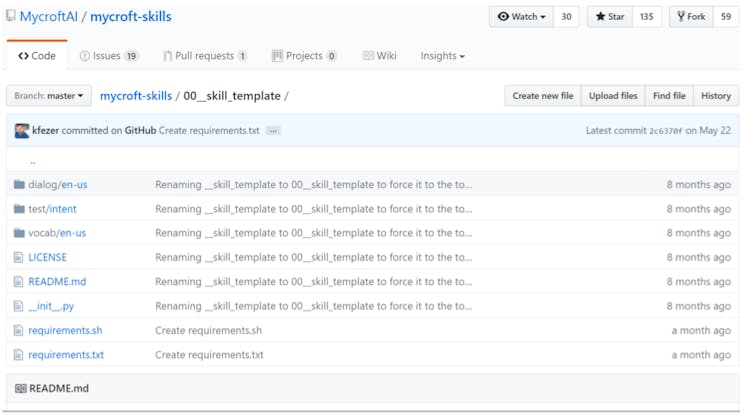Open the Create requirements.txt commit message link

(x=209, y=131)
